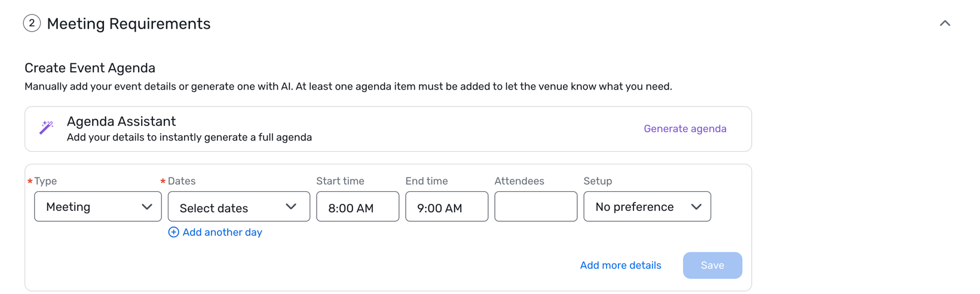Click the arrow icon in Setup dropdown

coord(696,207)
